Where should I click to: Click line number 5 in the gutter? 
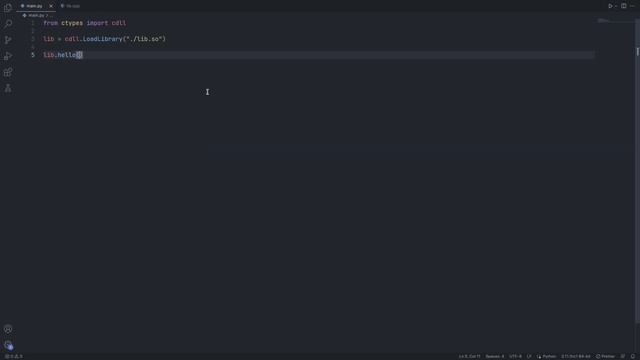pos(33,55)
